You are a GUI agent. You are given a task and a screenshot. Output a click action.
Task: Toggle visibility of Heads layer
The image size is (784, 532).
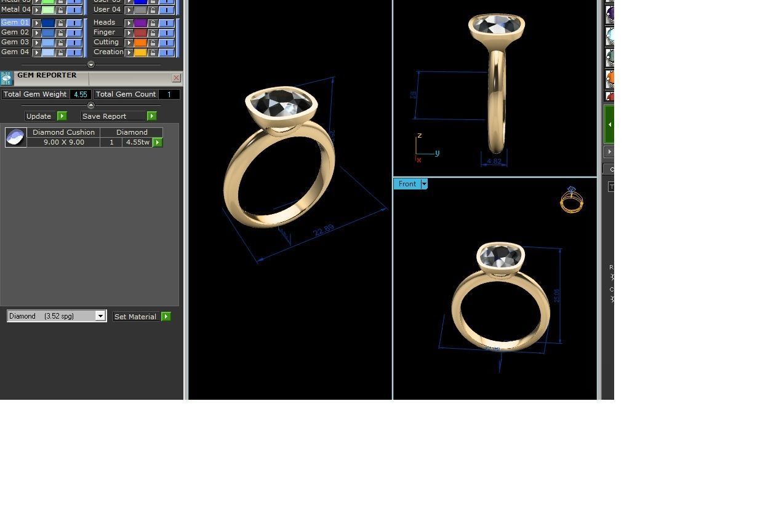[x=166, y=23]
